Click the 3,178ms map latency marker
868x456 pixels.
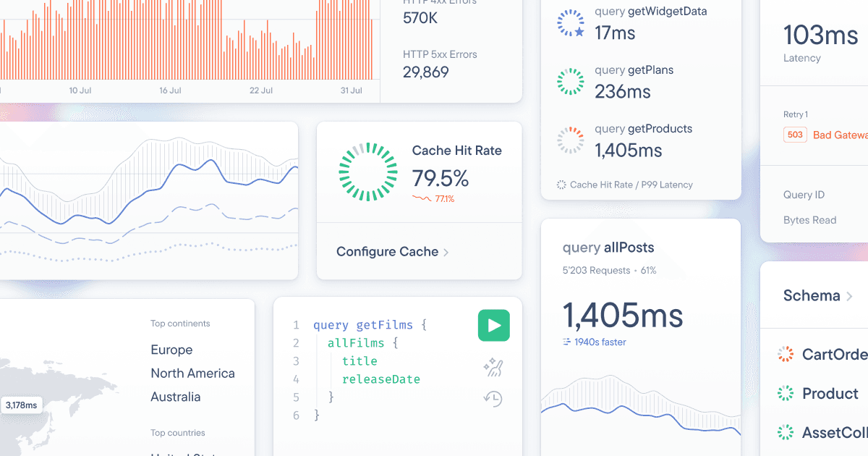[x=21, y=405]
